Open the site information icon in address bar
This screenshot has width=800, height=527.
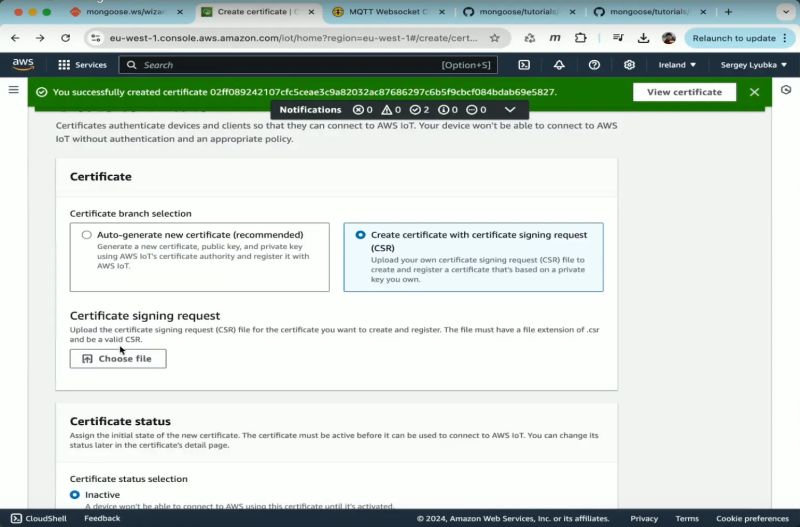(x=95, y=38)
